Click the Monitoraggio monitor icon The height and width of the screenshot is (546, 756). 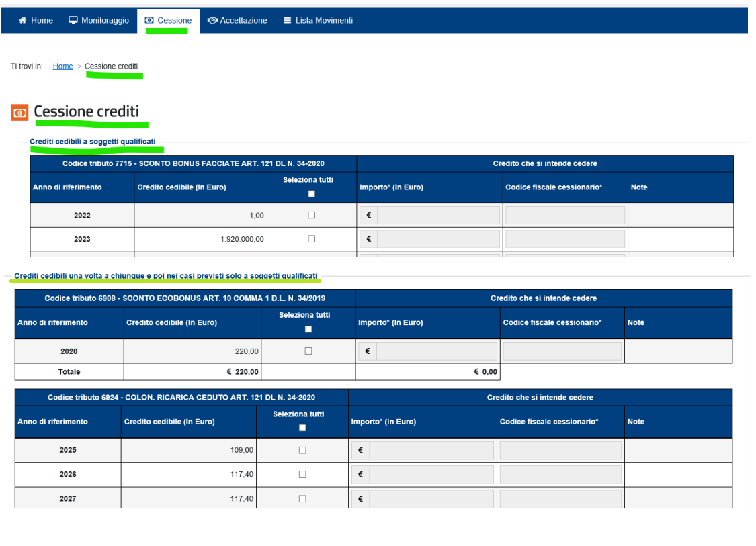(x=73, y=21)
